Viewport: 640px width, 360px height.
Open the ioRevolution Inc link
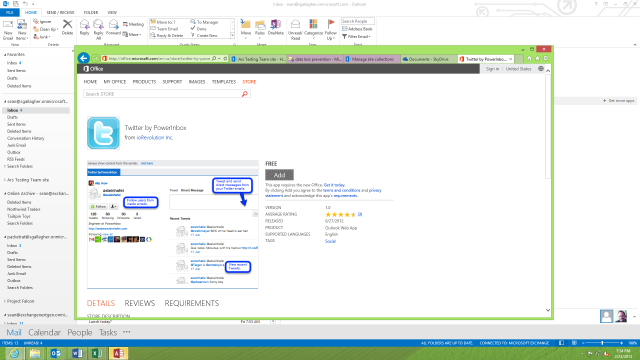point(155,138)
